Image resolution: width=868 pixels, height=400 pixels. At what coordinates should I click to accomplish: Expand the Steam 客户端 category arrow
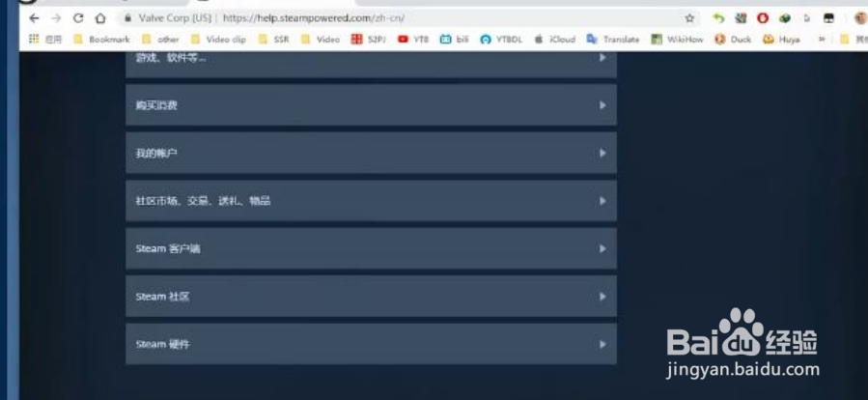[x=602, y=248]
